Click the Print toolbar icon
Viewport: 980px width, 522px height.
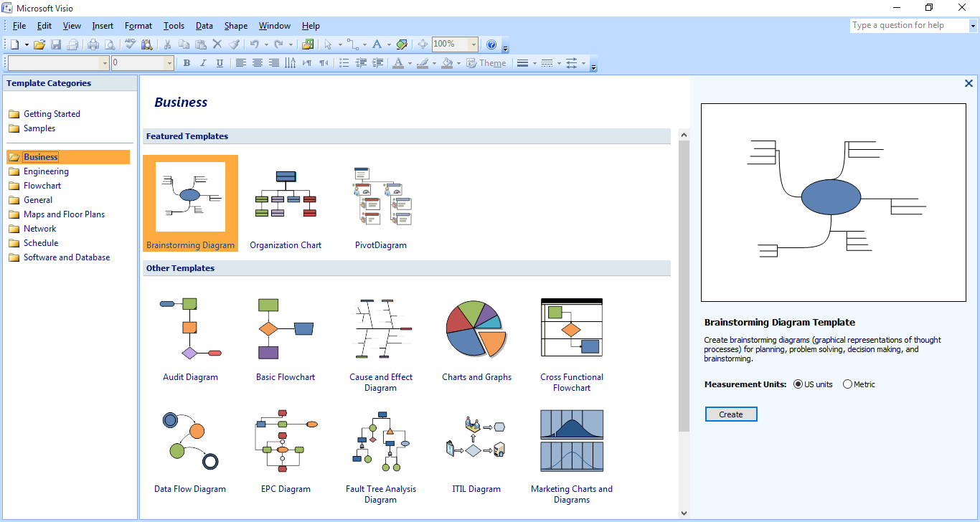click(93, 44)
